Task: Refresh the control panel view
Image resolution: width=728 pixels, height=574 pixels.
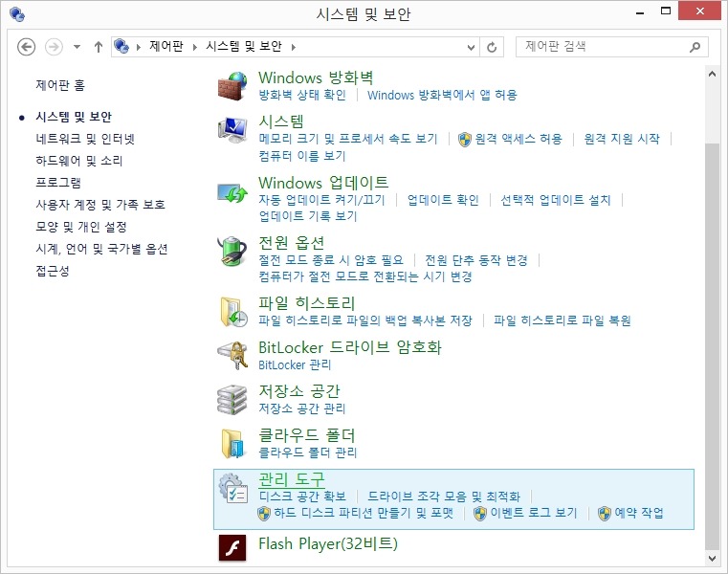Action: tap(492, 47)
